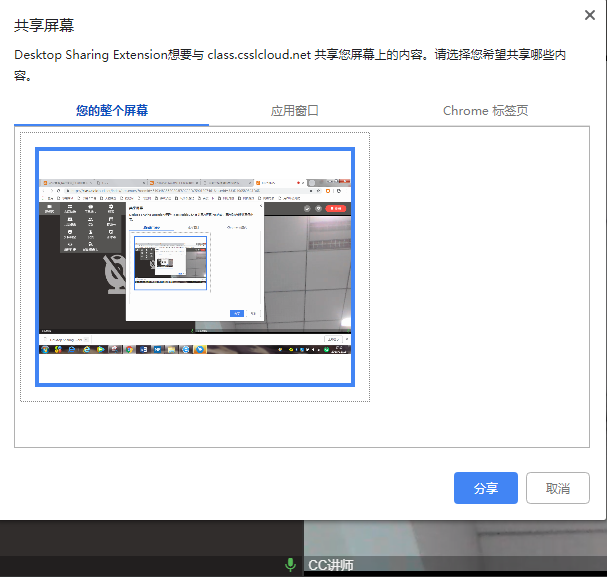The width and height of the screenshot is (607, 577).
Task: Cancel sharing with the 取消 button
Action: coord(557,488)
